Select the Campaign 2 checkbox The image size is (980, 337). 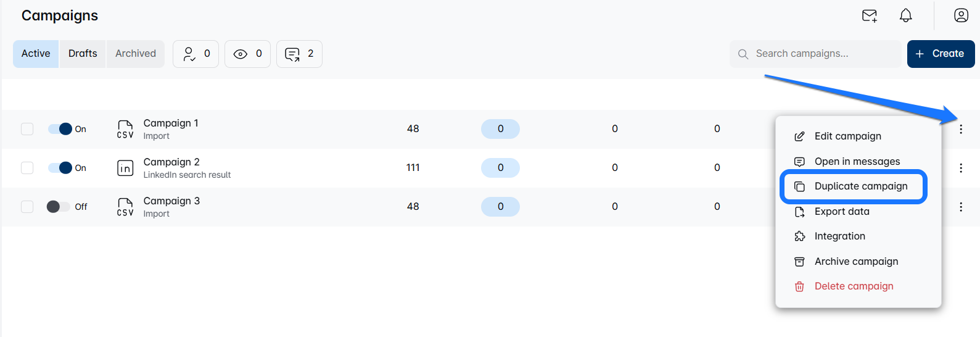pos(27,168)
